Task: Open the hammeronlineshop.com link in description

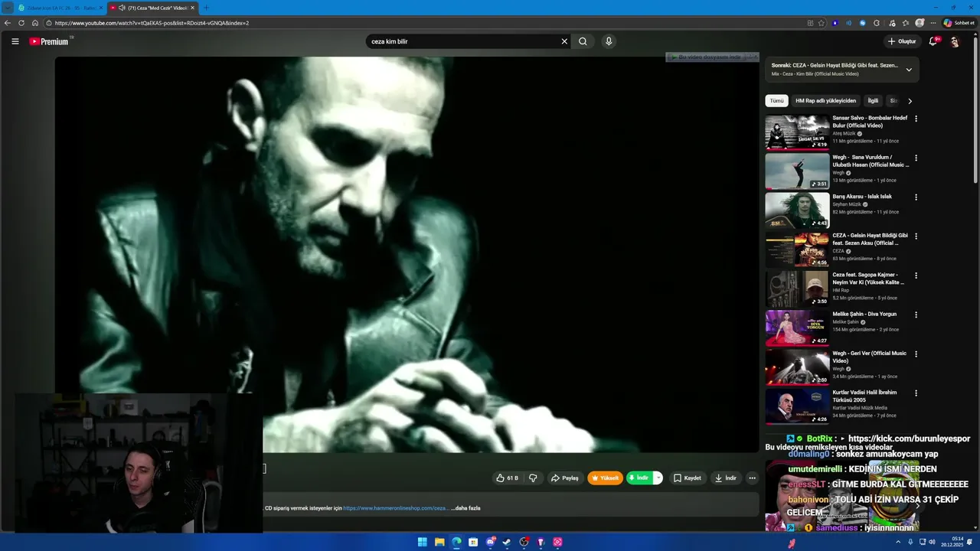Action: tap(396, 508)
